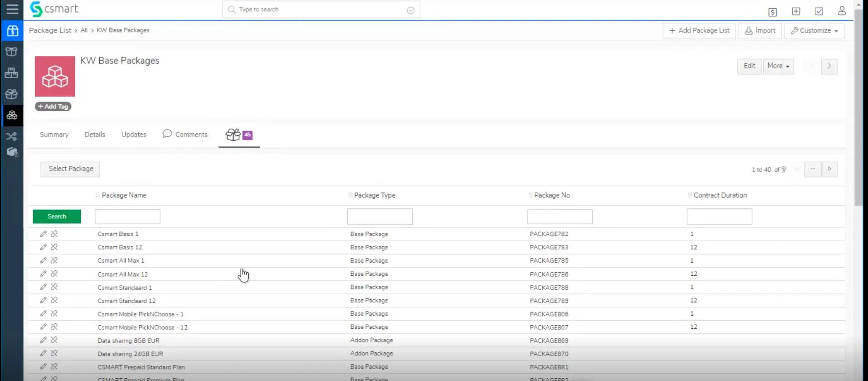Switch to the Comments tab

click(x=185, y=134)
